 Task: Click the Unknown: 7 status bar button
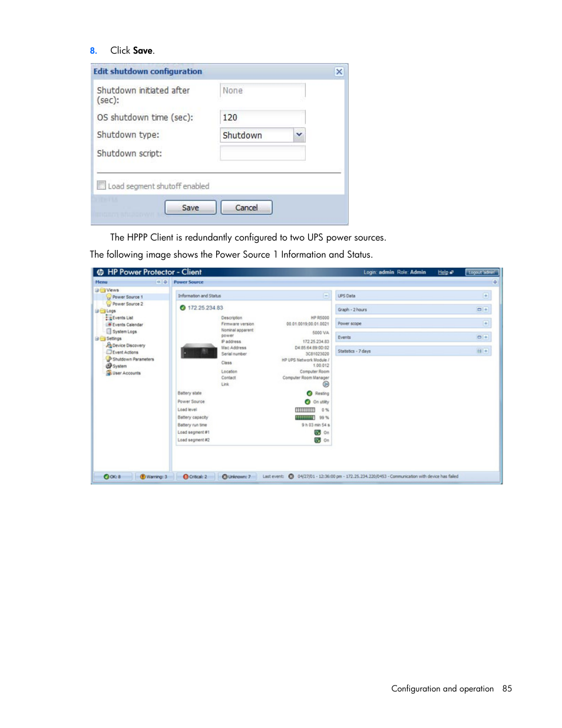click(x=237, y=477)
